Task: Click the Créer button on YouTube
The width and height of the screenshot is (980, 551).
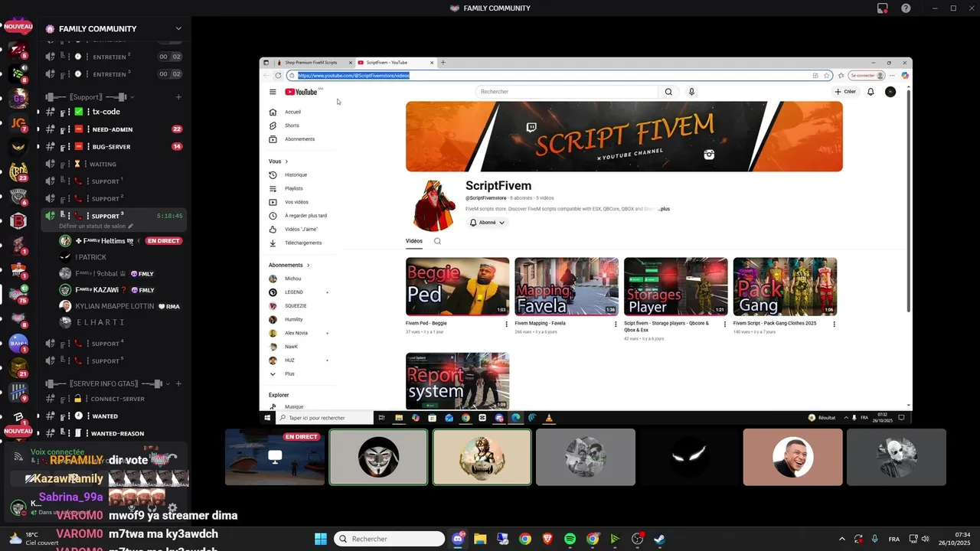Action: [845, 92]
